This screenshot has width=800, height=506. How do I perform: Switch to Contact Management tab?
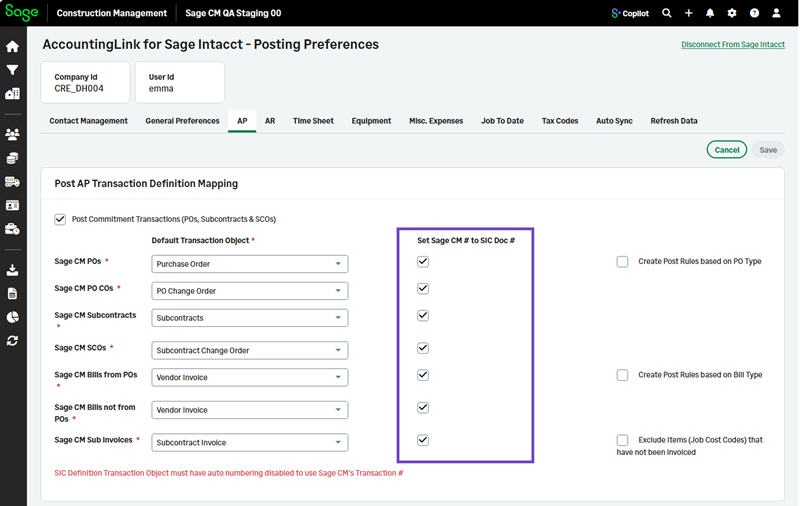coord(88,121)
